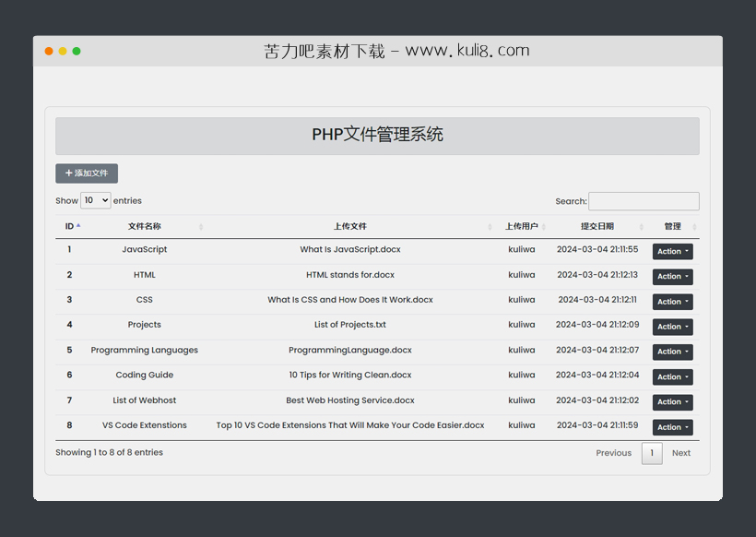This screenshot has width=756, height=537.
Task: Expand the Action dropdown on the CSS row
Action: (x=672, y=301)
